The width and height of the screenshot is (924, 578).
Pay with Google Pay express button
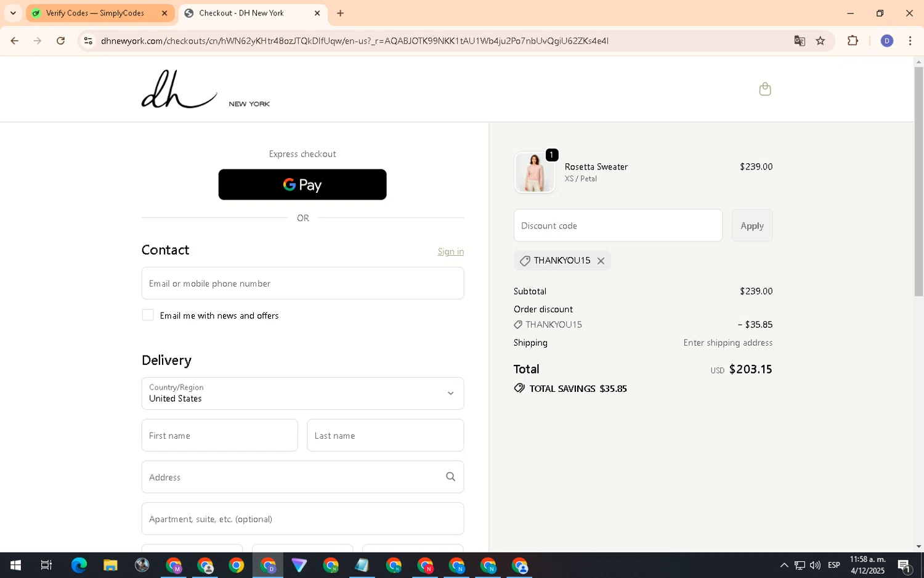(x=302, y=184)
